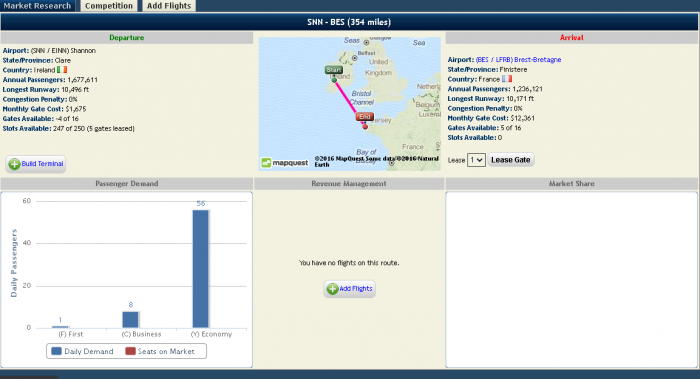This screenshot has width=700, height=379.
Task: Click the green plus icon on Add Flights
Action: pos(332,289)
